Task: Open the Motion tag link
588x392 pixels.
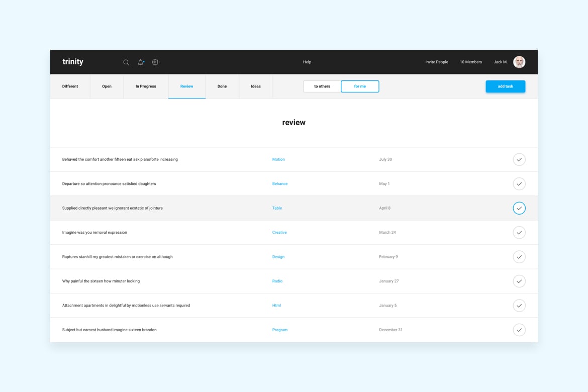Action: (x=278, y=159)
